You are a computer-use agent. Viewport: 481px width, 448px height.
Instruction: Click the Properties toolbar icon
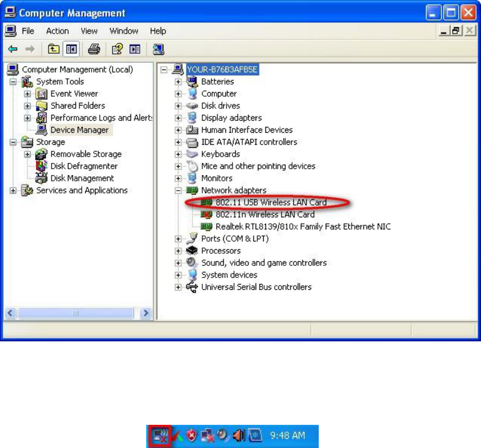pyautogui.click(x=117, y=49)
